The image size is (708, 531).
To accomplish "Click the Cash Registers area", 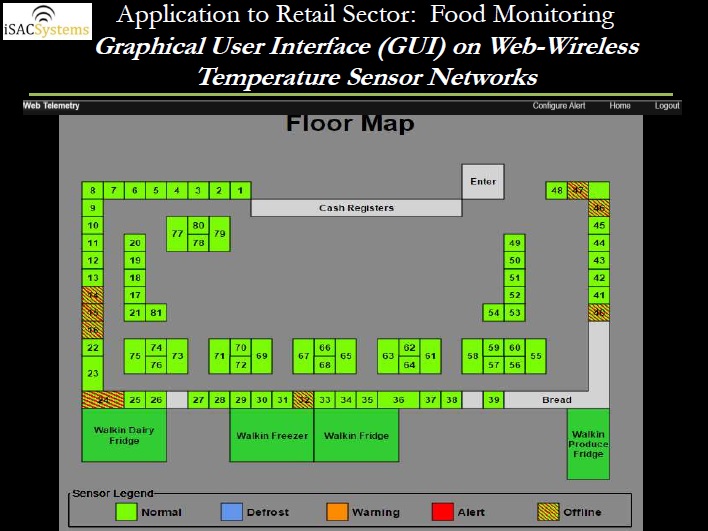I will point(356,208).
